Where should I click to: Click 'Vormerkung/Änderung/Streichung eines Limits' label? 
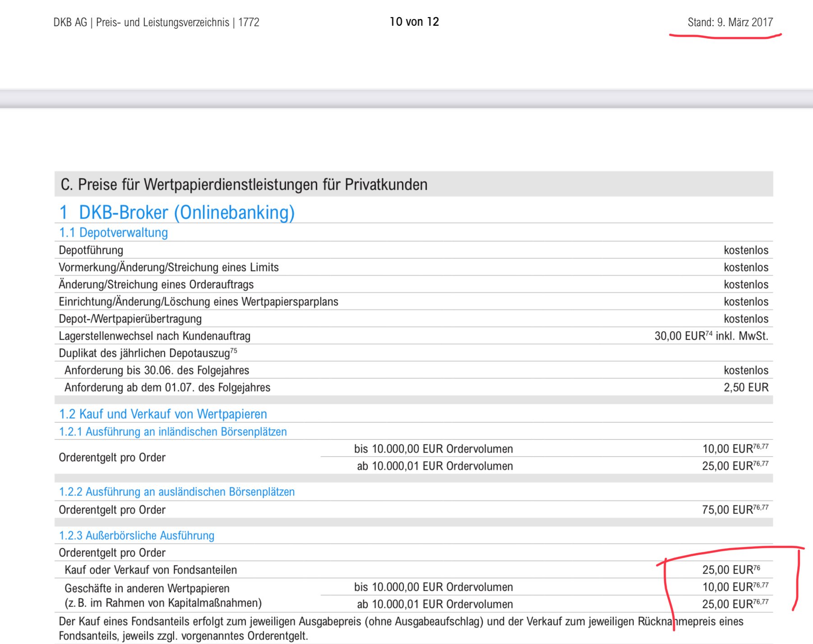168,267
